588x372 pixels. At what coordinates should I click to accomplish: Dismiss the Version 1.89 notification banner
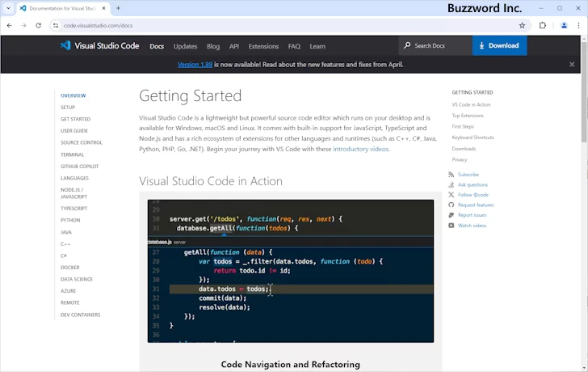572,65
